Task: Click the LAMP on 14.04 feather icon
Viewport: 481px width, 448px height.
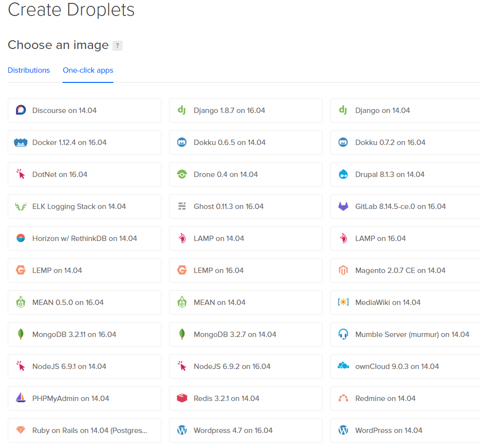Action: [x=182, y=238]
